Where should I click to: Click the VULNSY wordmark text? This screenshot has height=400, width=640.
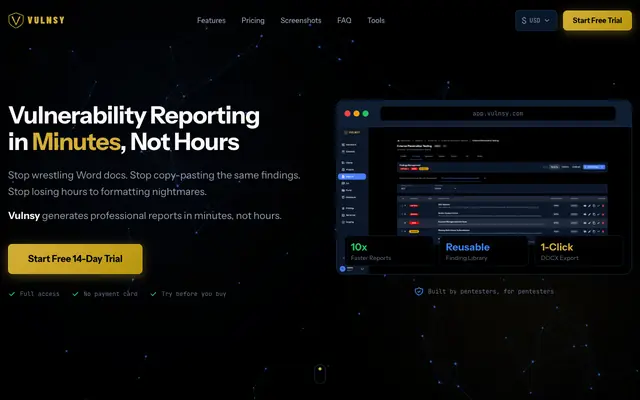[46, 20]
